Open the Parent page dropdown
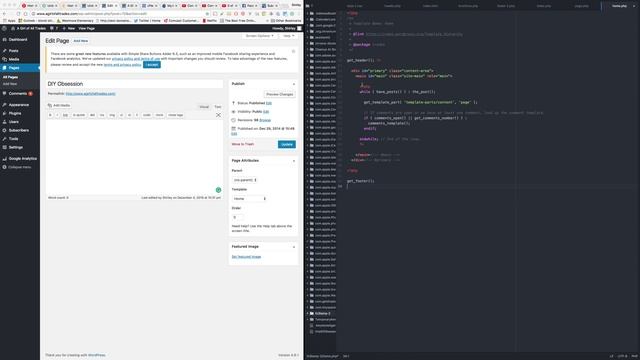This screenshot has width=640, height=360. (x=244, y=180)
